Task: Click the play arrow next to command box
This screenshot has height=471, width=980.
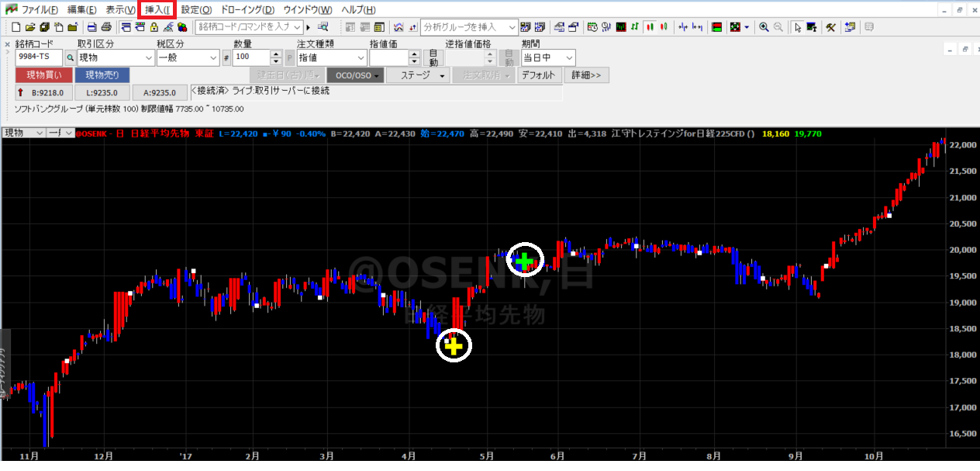Action: coord(308,27)
